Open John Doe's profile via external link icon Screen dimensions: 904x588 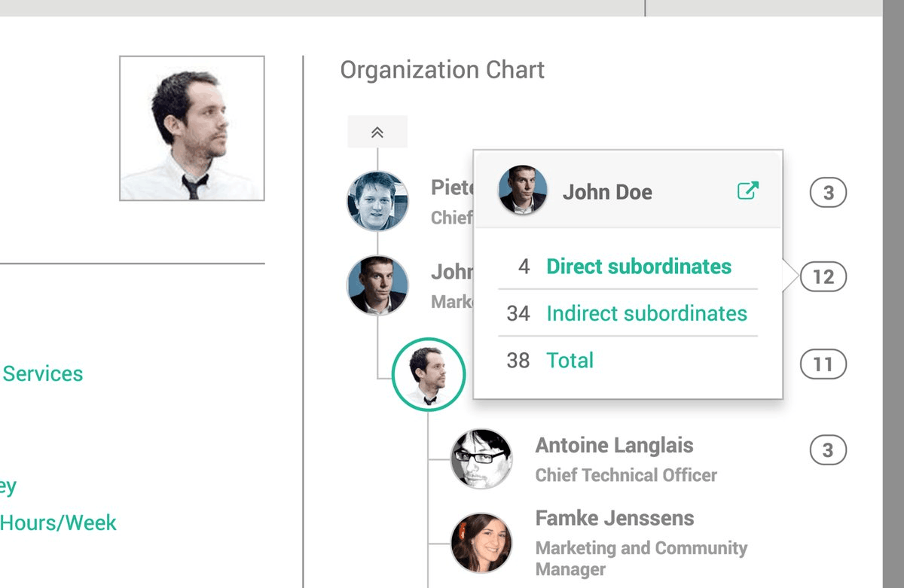(747, 190)
